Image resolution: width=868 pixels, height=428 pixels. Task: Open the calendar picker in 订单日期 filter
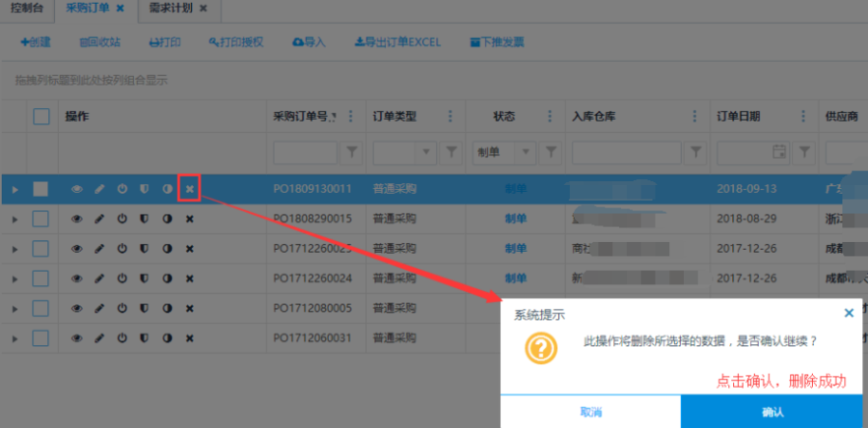[x=779, y=152]
